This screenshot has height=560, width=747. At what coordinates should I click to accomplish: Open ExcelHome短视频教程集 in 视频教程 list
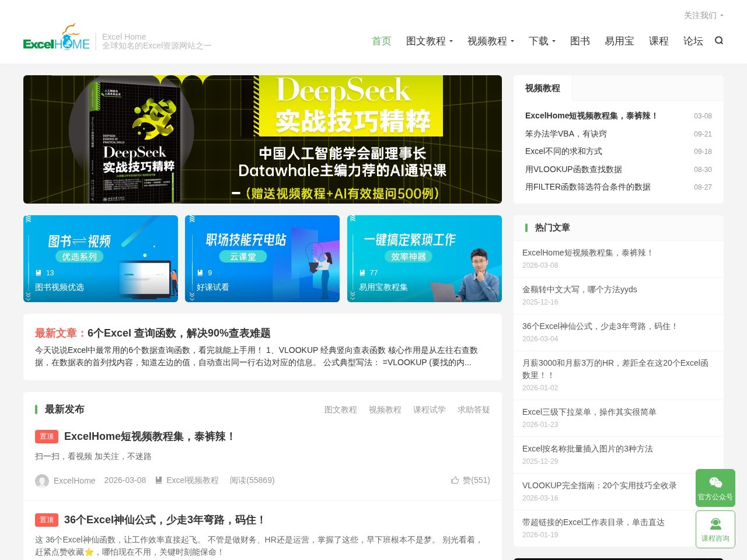592,116
